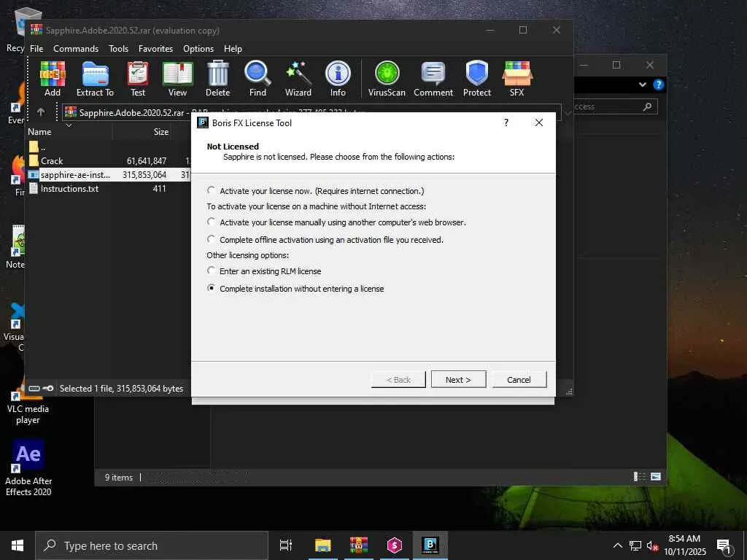747x560 pixels.
Task: Click the SFX toolbar icon
Action: [517, 79]
